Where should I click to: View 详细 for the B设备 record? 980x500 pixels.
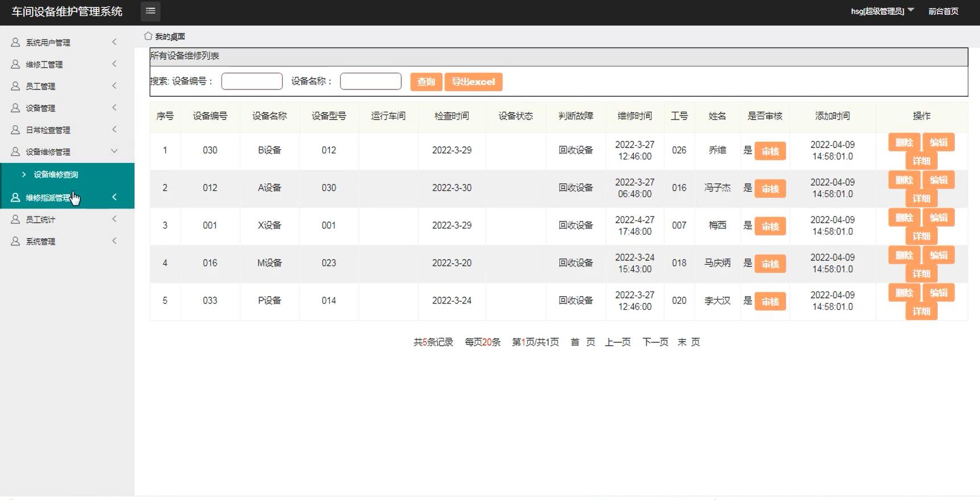(921, 161)
